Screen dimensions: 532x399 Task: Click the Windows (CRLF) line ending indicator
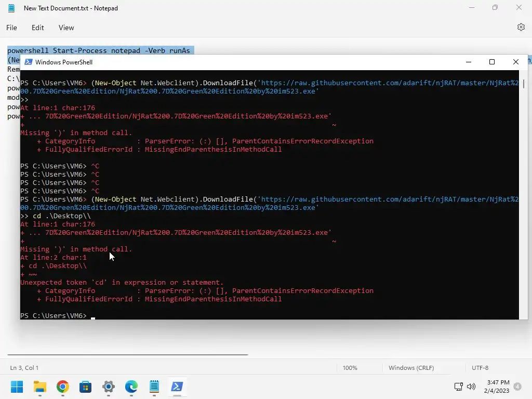pyautogui.click(x=411, y=368)
